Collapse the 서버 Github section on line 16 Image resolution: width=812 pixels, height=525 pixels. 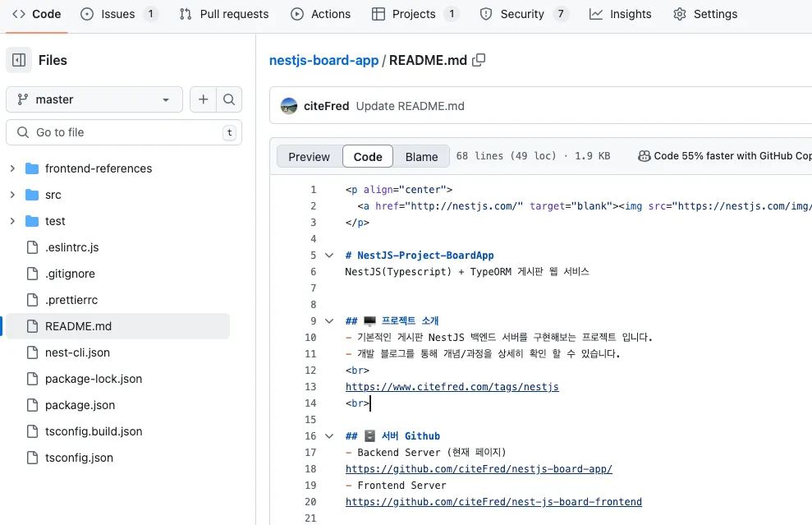(329, 436)
